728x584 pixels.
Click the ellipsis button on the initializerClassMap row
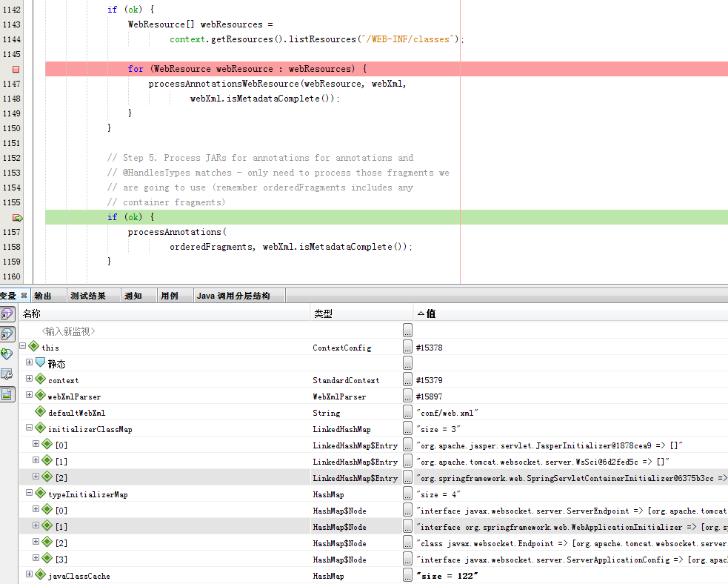(x=407, y=428)
